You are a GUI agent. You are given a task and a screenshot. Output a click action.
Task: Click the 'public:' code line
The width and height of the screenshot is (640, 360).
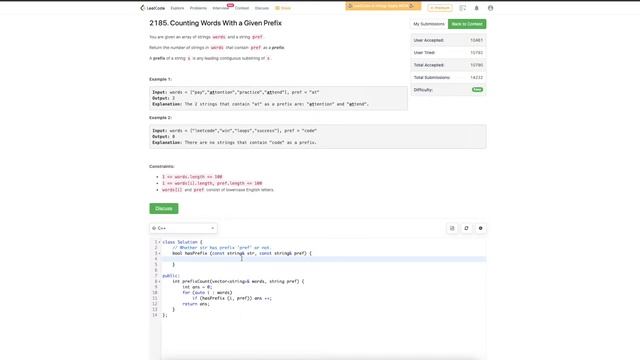(x=171, y=276)
